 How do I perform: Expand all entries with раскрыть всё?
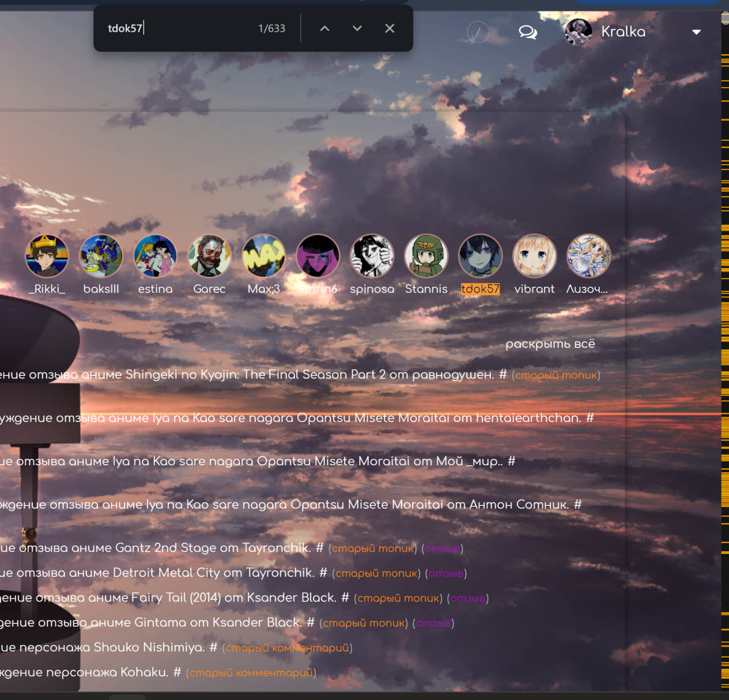coord(550,344)
